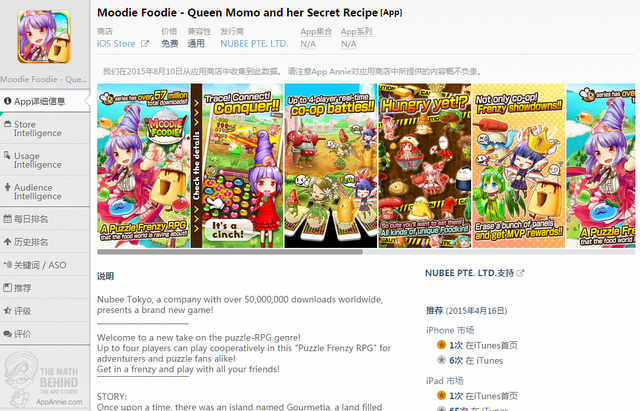Open the Usage Intelligence sidebar item
640x411 pixels.
(45, 160)
